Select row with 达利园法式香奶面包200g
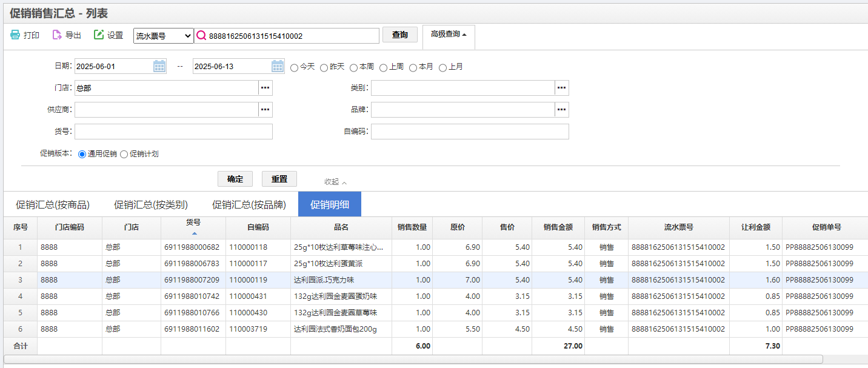 436,329
